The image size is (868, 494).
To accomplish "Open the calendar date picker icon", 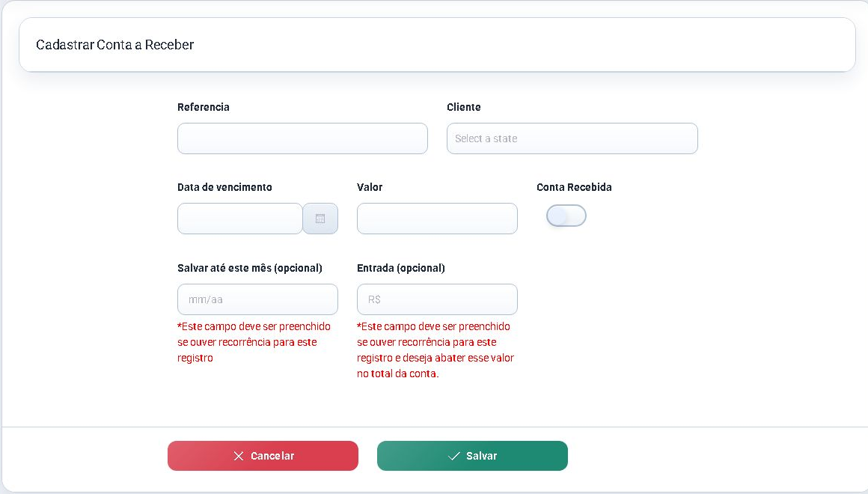I will point(320,219).
